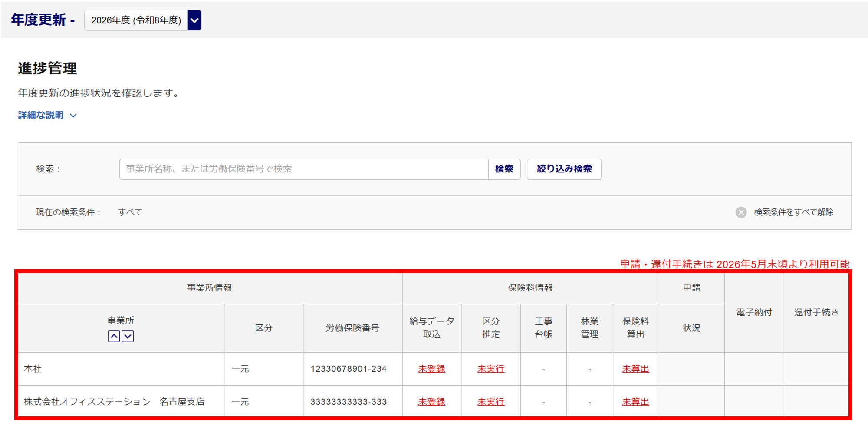
Task: Click 検索条件をすべて解除 text
Action: [x=793, y=212]
